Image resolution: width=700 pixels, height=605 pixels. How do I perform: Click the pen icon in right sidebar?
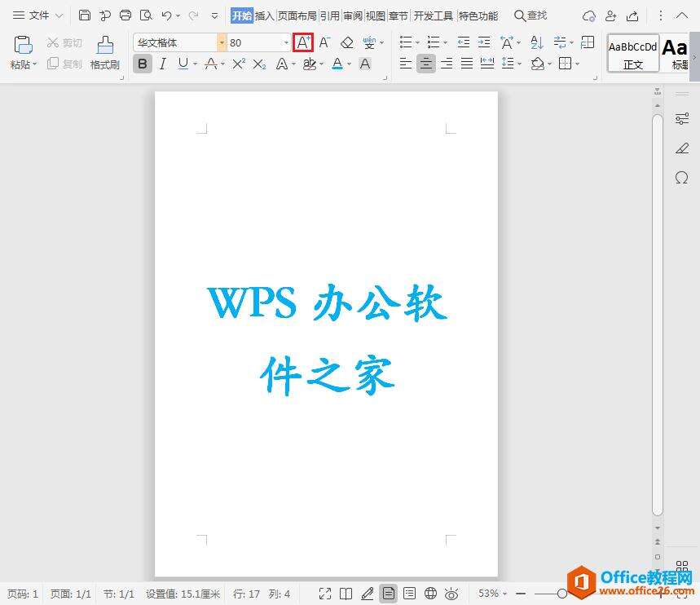pos(682,148)
